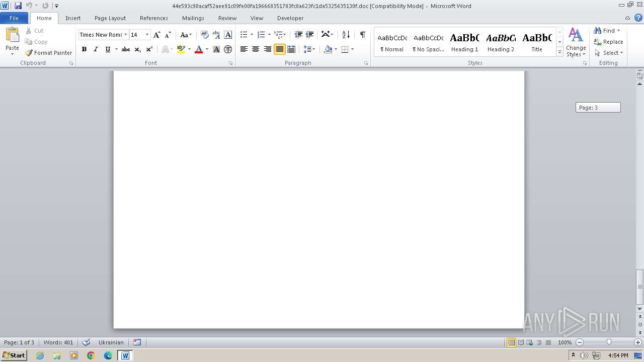The image size is (644, 362).
Task: Switch to the Review tab
Action: 227,18
